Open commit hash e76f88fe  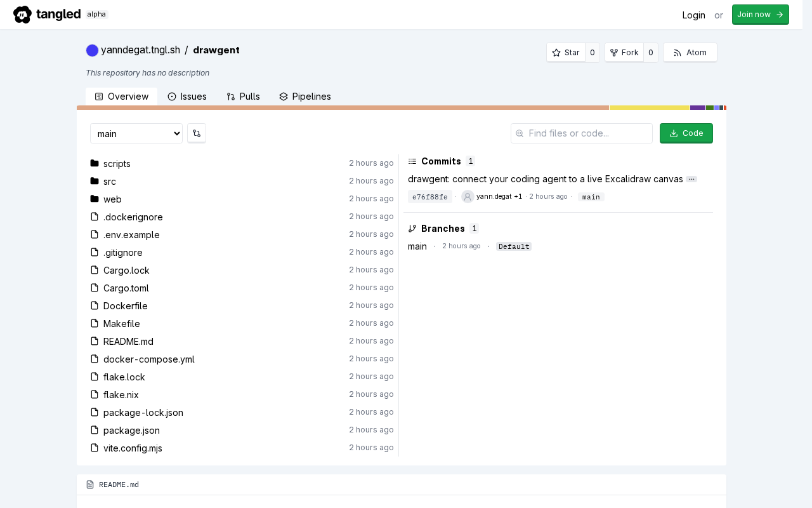430,197
